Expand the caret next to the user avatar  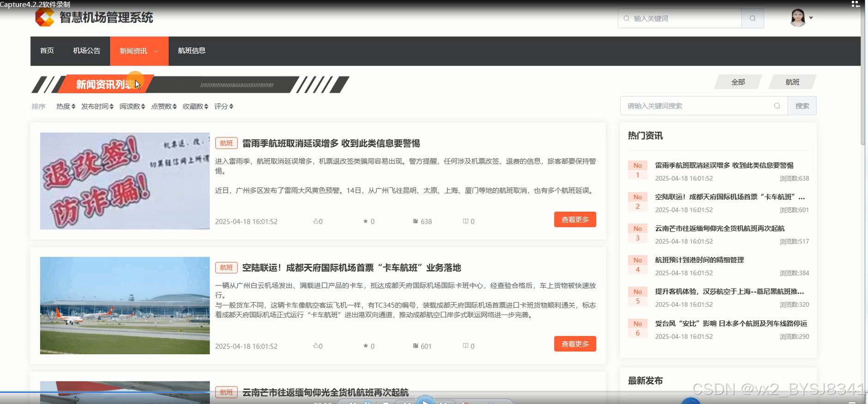pyautogui.click(x=811, y=18)
